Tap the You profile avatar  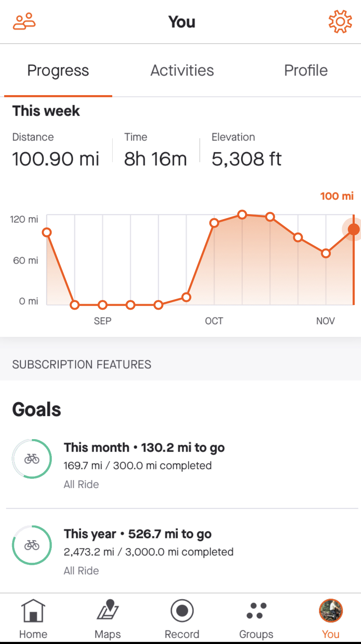331,611
